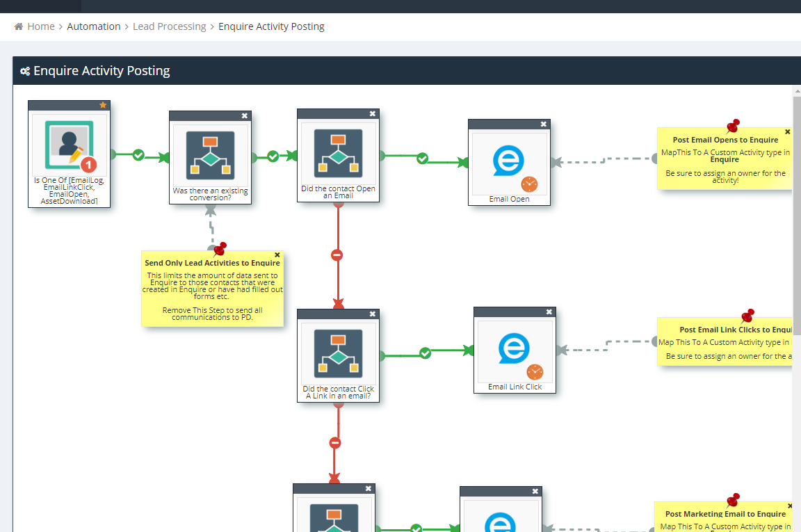Click the 'Enquire Activity Posting' panel title
This screenshot has width=801, height=532.
click(x=102, y=70)
